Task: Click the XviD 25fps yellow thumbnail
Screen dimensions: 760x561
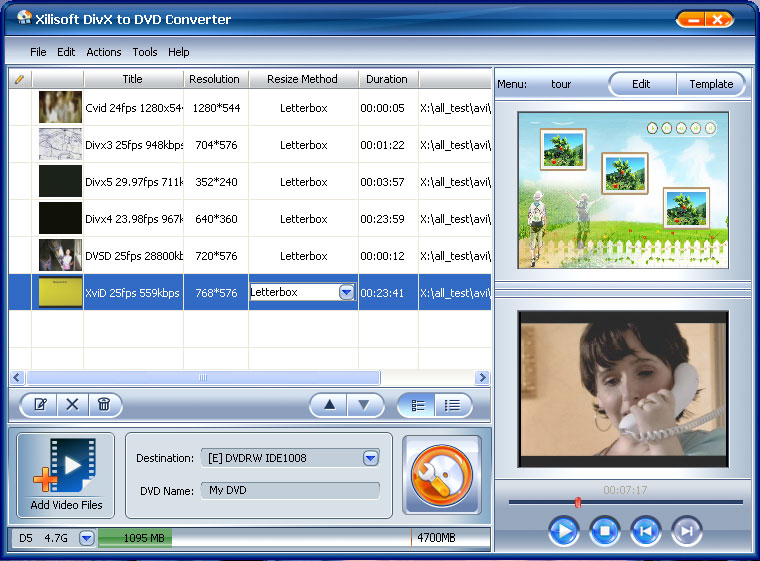Action: (x=60, y=292)
